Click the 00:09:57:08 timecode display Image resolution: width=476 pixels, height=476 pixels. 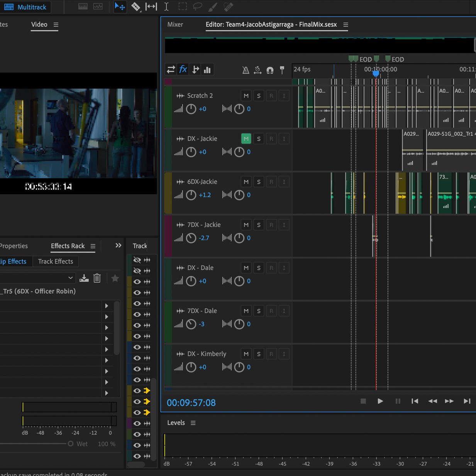[x=191, y=403]
